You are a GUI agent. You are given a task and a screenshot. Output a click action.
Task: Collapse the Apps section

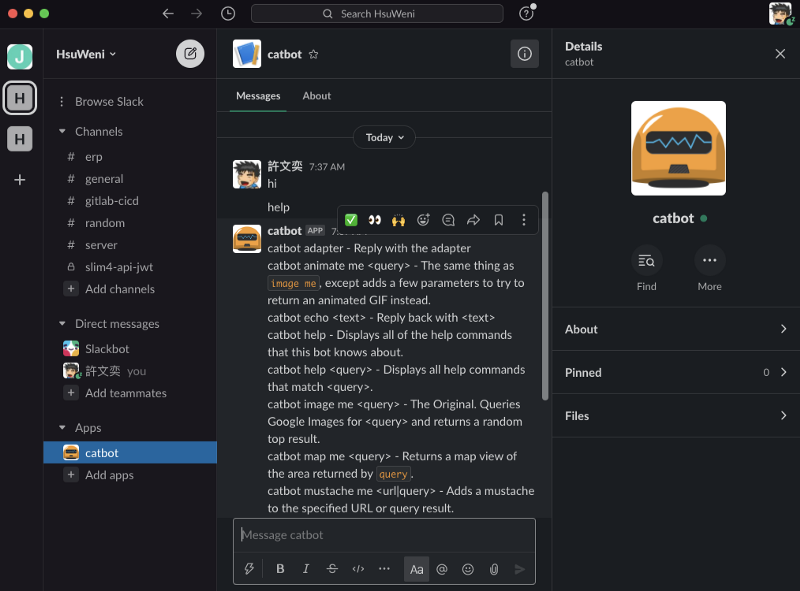[x=62, y=428]
